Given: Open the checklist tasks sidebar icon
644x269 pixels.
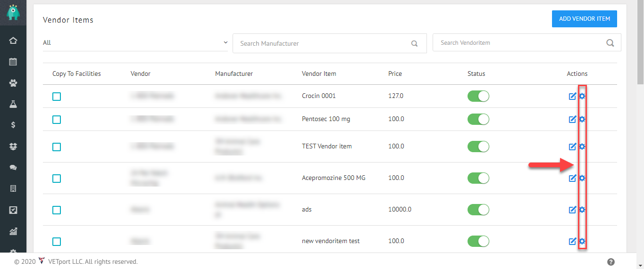Looking at the screenshot, I should [x=13, y=210].
